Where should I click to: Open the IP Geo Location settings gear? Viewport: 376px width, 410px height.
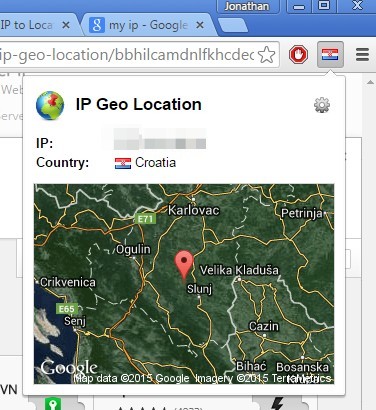click(x=322, y=105)
